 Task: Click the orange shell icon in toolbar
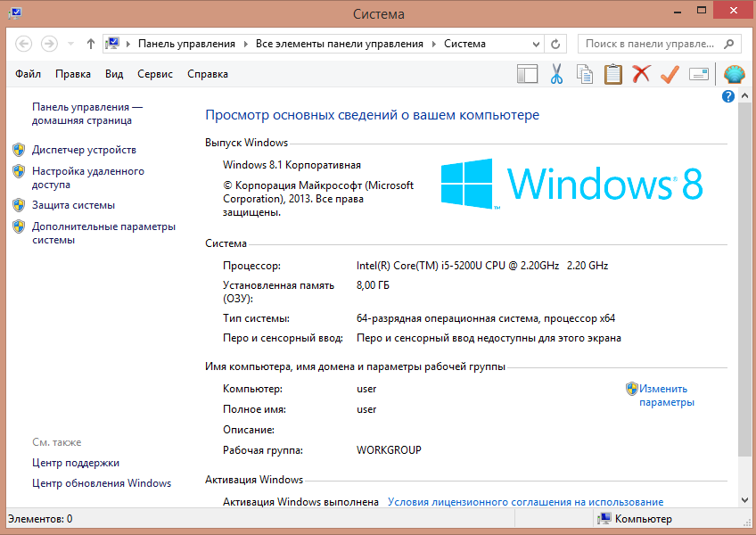(735, 74)
